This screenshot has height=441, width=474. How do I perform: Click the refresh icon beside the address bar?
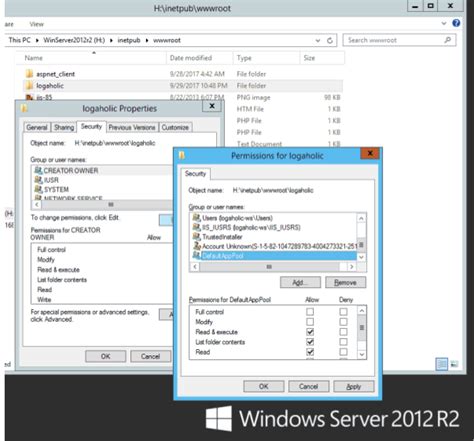[x=330, y=40]
